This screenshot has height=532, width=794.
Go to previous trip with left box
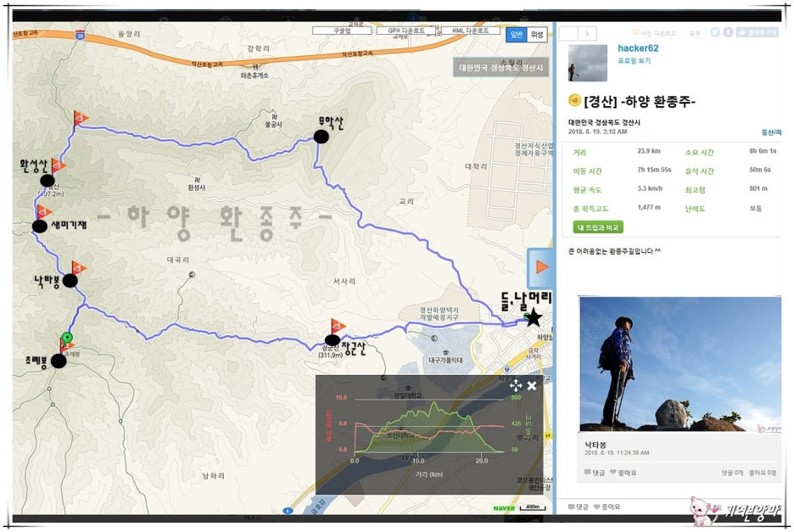point(568,33)
